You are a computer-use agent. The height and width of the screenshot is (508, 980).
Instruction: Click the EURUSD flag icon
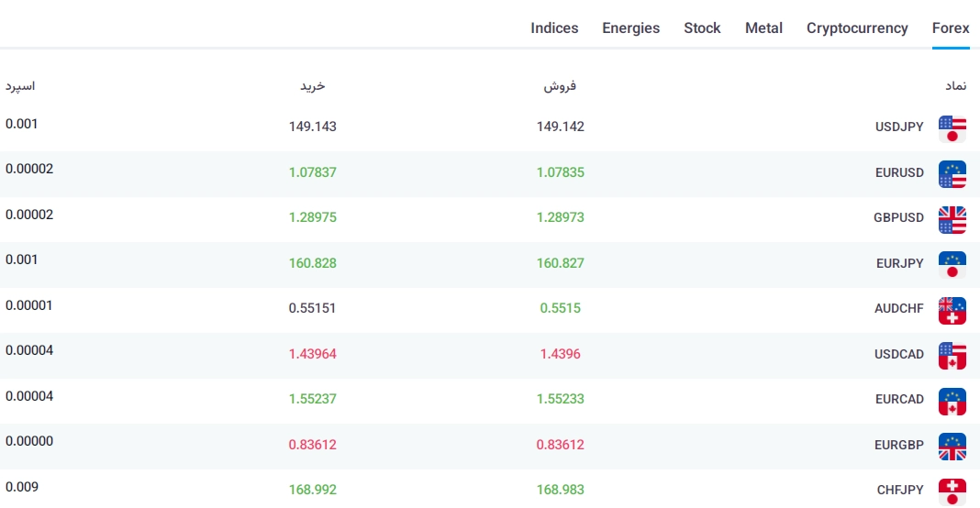click(x=952, y=174)
